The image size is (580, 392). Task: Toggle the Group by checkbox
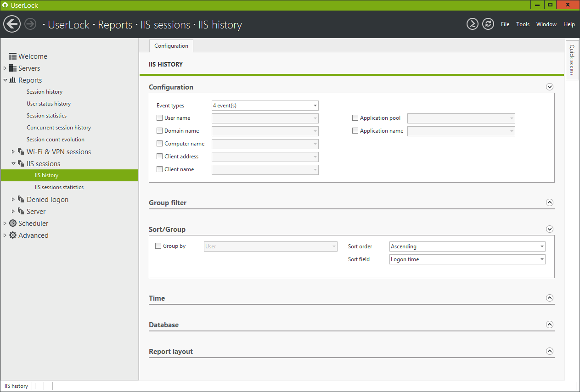(158, 246)
